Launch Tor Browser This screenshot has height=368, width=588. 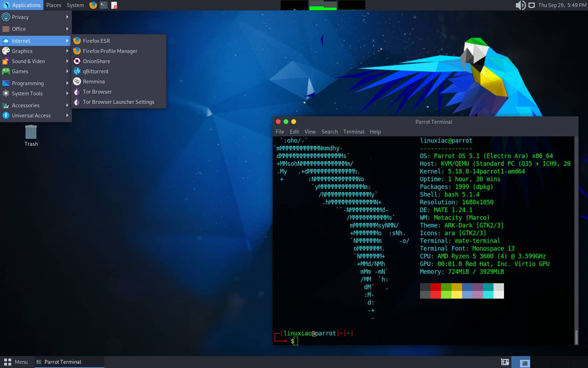pos(96,91)
